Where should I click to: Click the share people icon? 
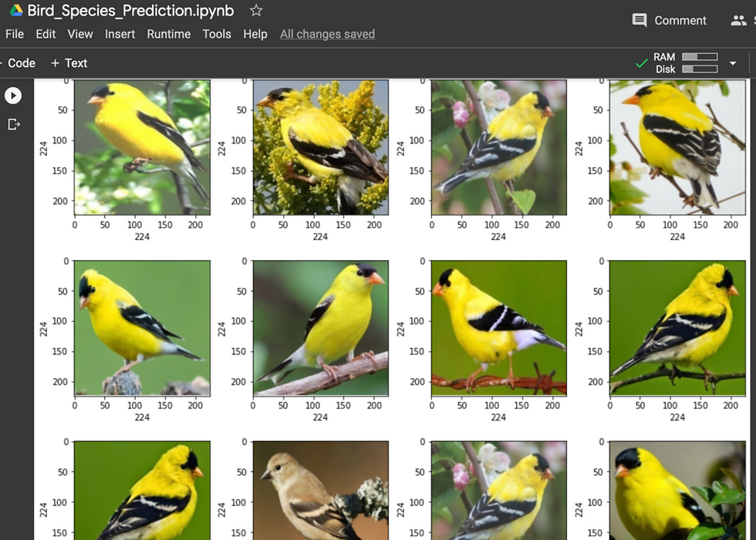[738, 20]
